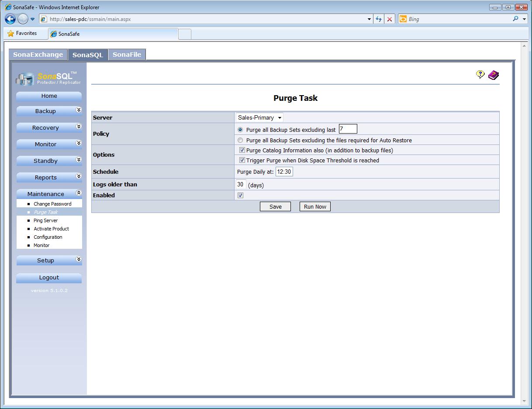The width and height of the screenshot is (532, 409).
Task: Click the Refresh page icon
Action: click(x=378, y=19)
